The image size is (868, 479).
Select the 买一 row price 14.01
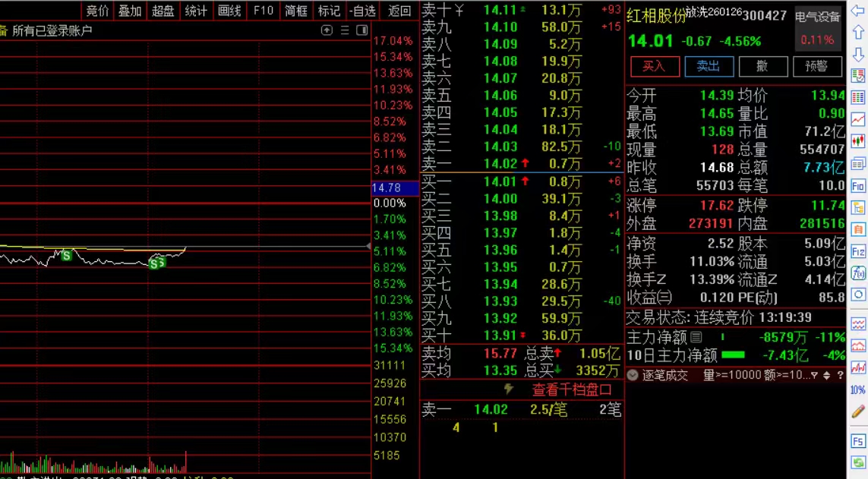tap(500, 181)
